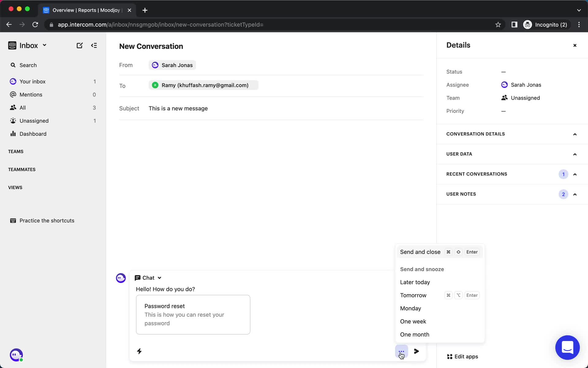The height and width of the screenshot is (368, 588).
Task: Click the lightning bolt quick replies icon
Action: (139, 351)
